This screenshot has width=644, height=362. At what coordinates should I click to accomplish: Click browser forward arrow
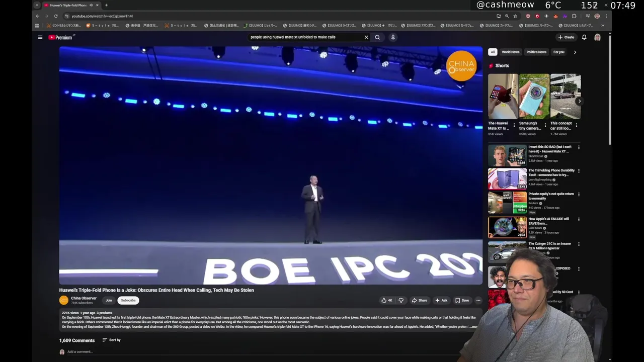point(46,16)
